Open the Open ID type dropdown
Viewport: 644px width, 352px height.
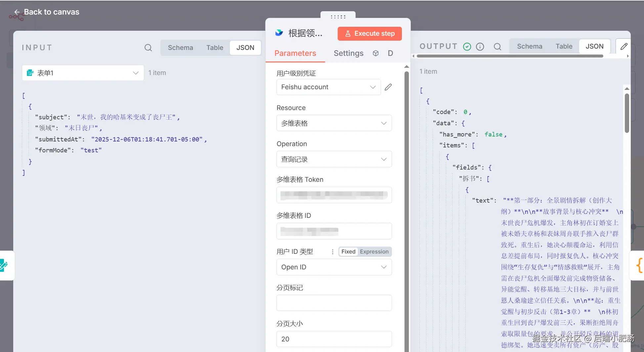coord(334,267)
